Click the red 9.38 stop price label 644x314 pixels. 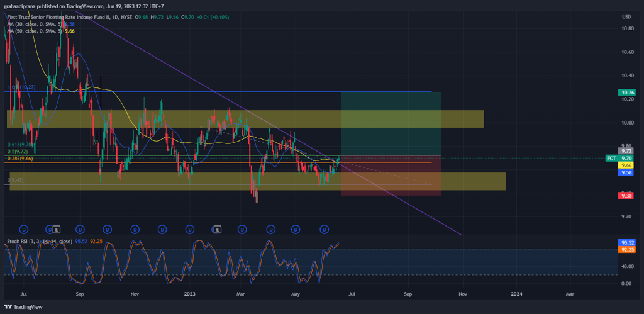point(626,196)
